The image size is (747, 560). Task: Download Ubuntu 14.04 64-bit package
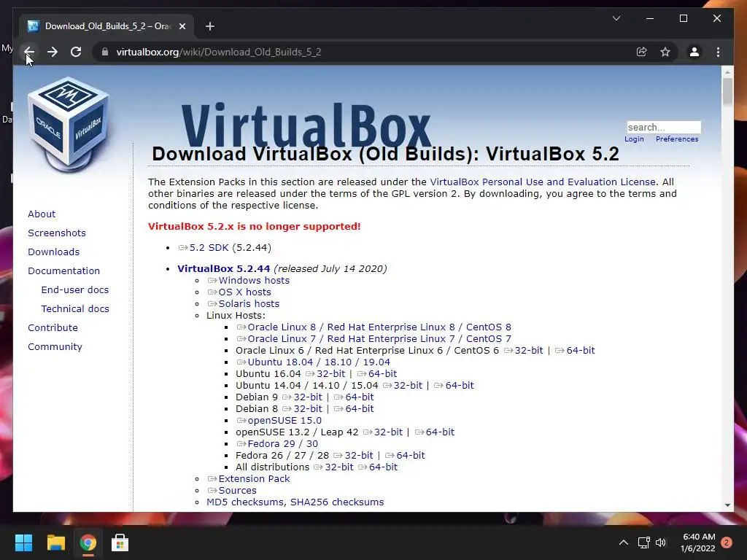[460, 385]
